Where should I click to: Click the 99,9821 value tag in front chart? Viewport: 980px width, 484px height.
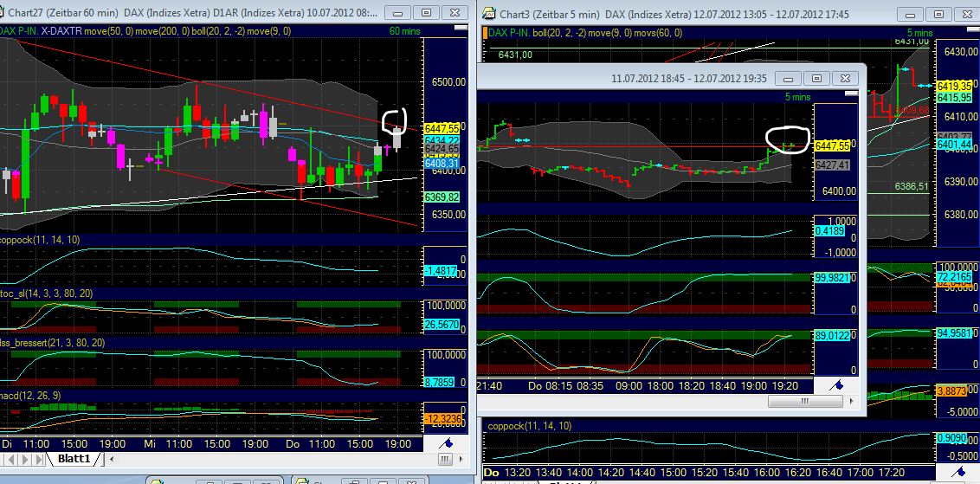pos(832,278)
